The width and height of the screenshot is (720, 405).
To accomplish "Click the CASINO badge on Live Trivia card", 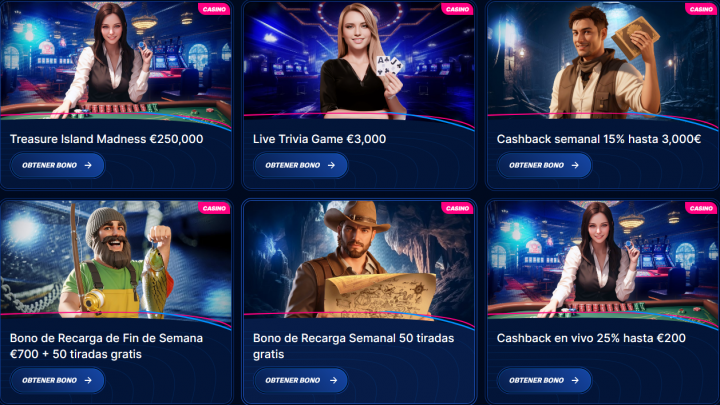I will coord(457,9).
